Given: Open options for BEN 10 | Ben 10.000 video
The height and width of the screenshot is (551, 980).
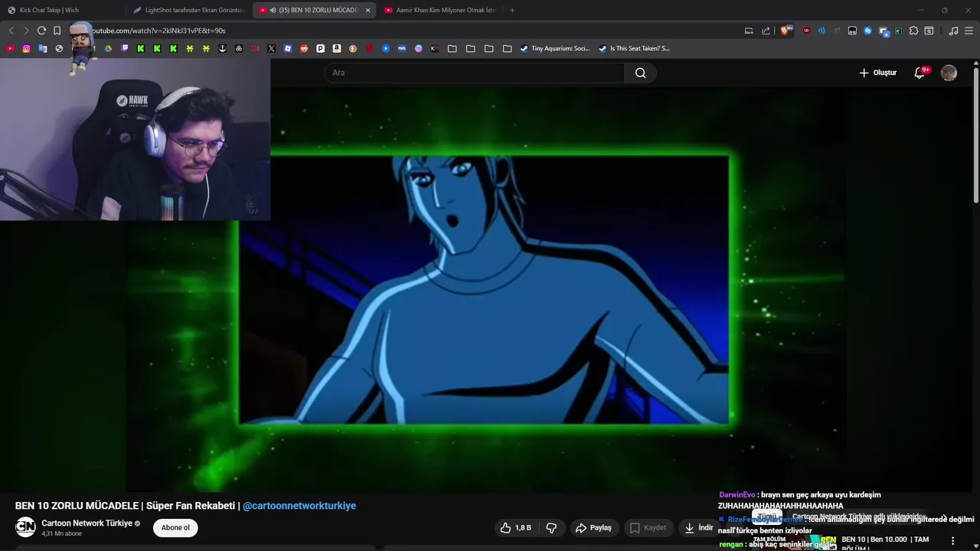Looking at the screenshot, I should 953,540.
